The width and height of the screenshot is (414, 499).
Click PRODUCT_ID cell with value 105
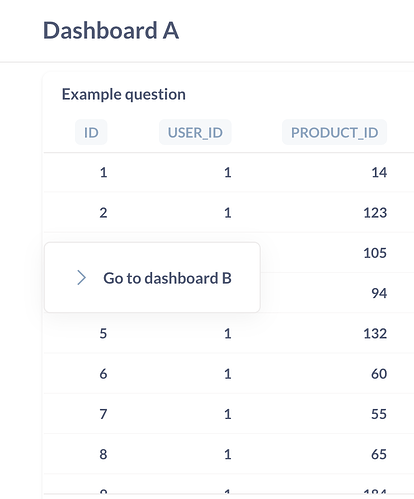(x=375, y=253)
